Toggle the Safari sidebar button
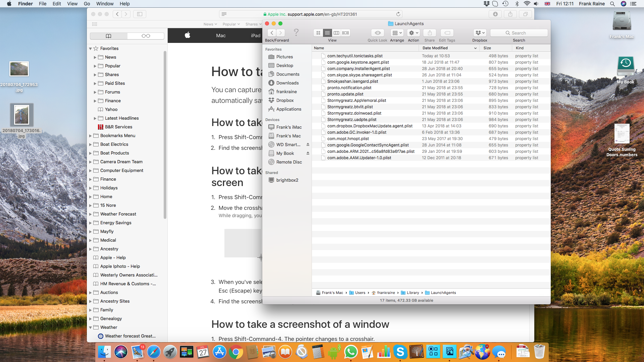644x362 pixels. [x=140, y=14]
